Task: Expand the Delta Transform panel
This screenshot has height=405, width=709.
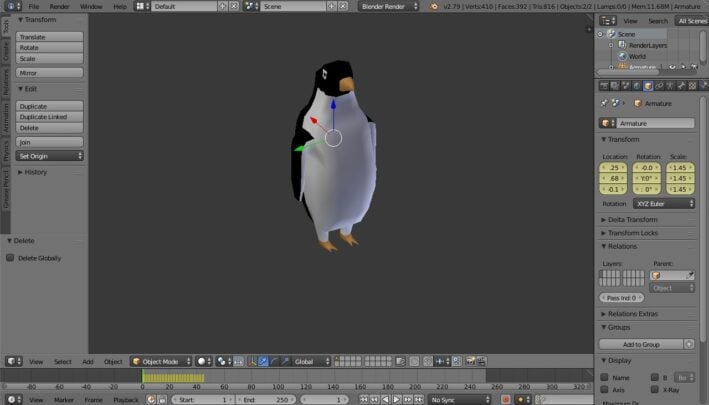Action: [633, 219]
